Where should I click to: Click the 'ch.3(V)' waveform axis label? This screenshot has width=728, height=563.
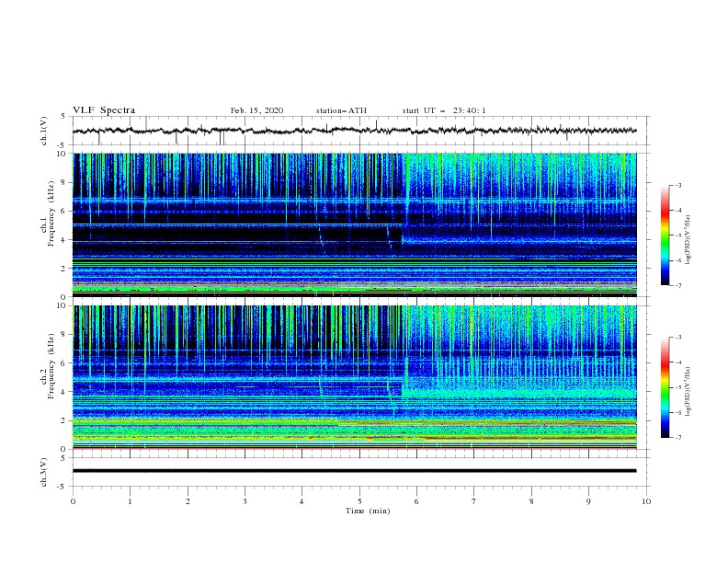point(44,472)
